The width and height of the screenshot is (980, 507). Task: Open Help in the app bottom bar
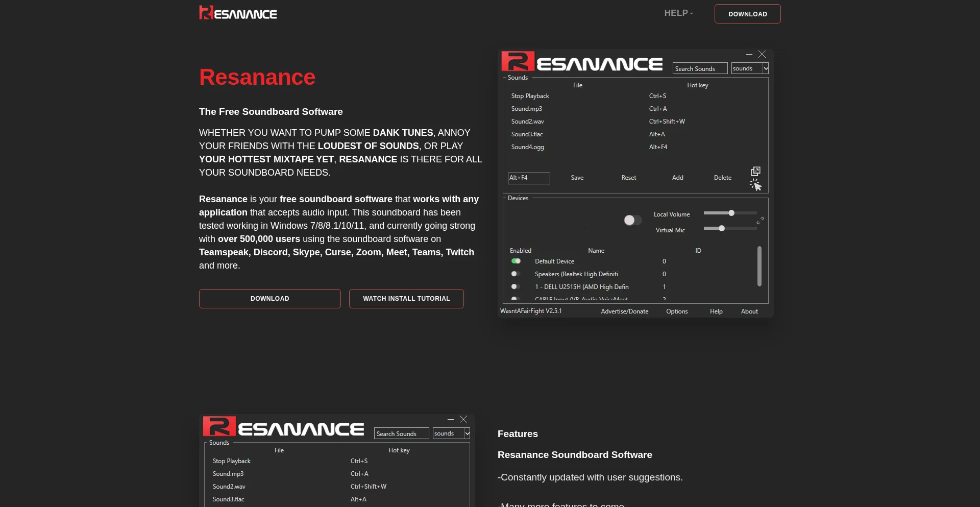pos(716,311)
